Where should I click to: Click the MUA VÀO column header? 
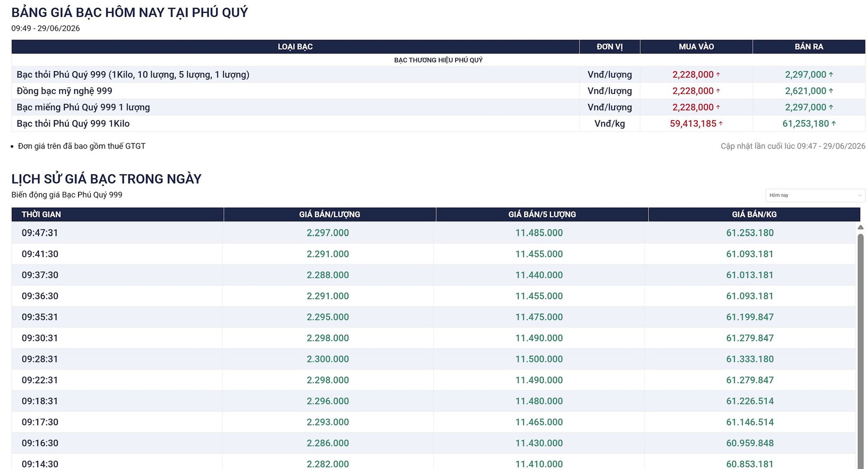(696, 47)
